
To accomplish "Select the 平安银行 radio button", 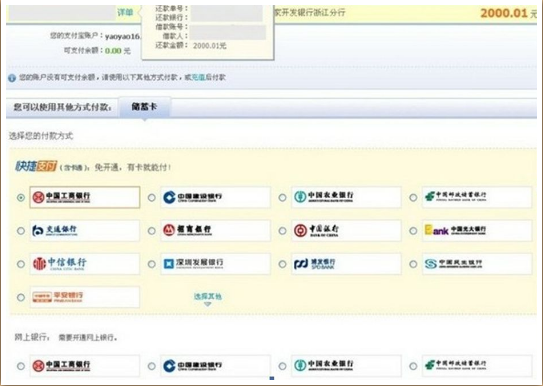I will (x=21, y=297).
